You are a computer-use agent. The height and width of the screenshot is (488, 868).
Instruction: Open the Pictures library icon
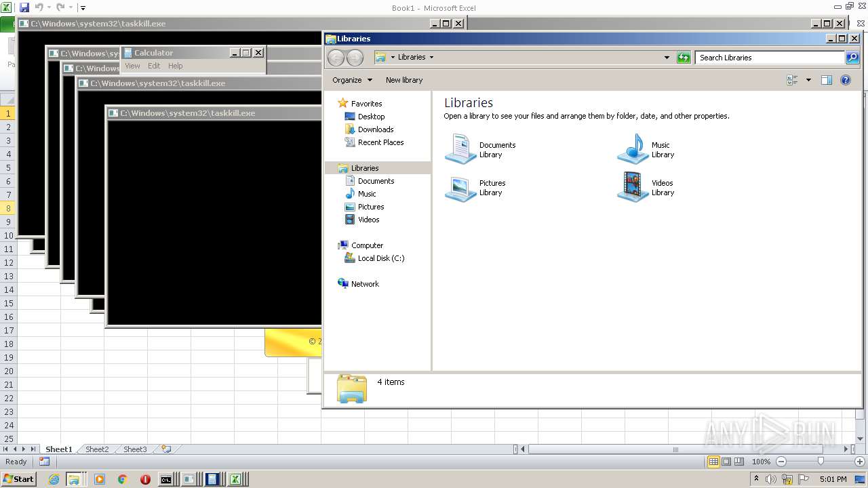click(461, 188)
